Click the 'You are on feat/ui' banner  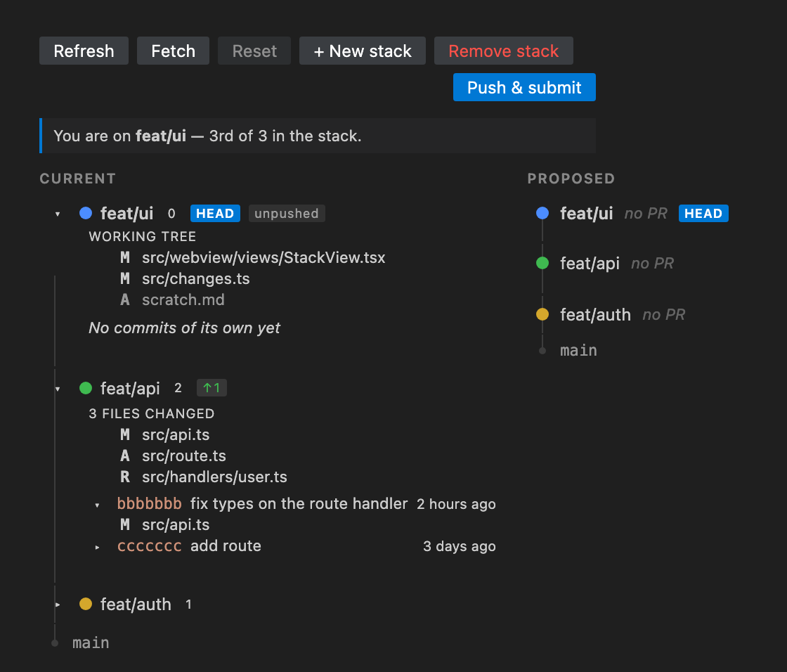[x=318, y=136]
